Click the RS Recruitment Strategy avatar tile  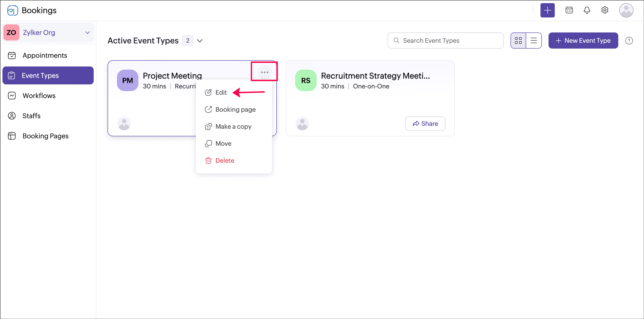point(305,80)
